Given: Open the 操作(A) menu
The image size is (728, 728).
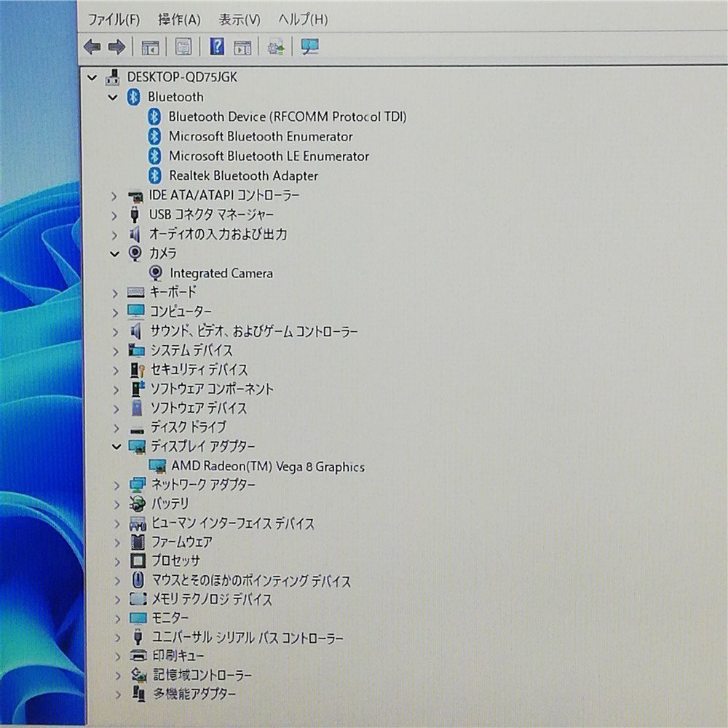Looking at the screenshot, I should pyautogui.click(x=179, y=20).
